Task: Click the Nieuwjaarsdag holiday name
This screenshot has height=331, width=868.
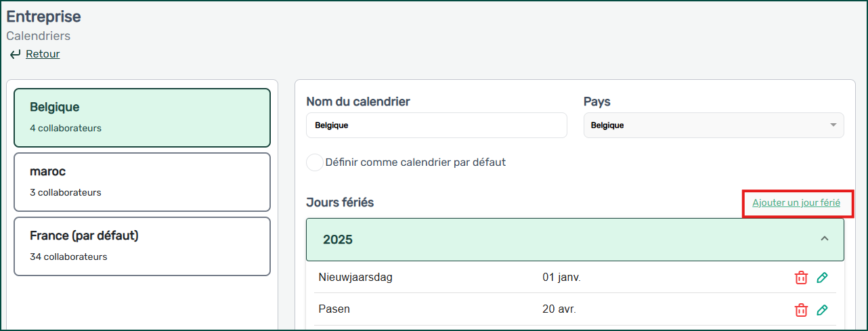Action: [355, 277]
